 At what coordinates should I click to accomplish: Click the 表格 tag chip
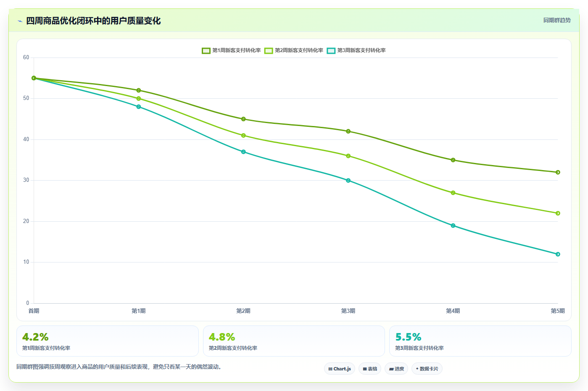[x=370, y=369]
